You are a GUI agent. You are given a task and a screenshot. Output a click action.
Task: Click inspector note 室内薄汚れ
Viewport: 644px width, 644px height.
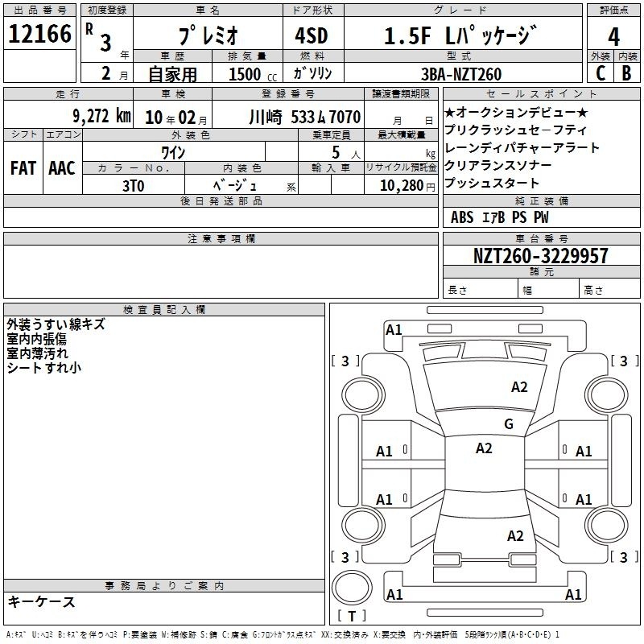(37, 353)
